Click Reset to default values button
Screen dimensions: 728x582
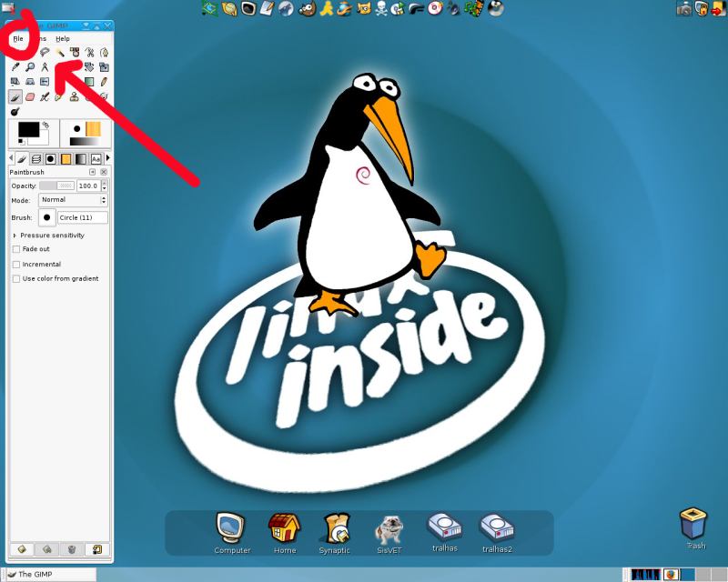point(97,549)
